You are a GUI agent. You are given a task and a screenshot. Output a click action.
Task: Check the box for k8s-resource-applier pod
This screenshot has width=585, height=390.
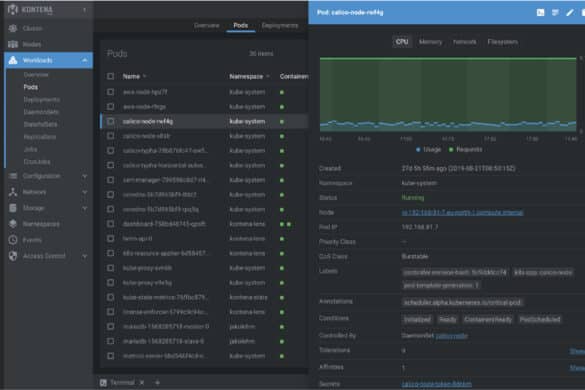pyautogui.click(x=110, y=253)
